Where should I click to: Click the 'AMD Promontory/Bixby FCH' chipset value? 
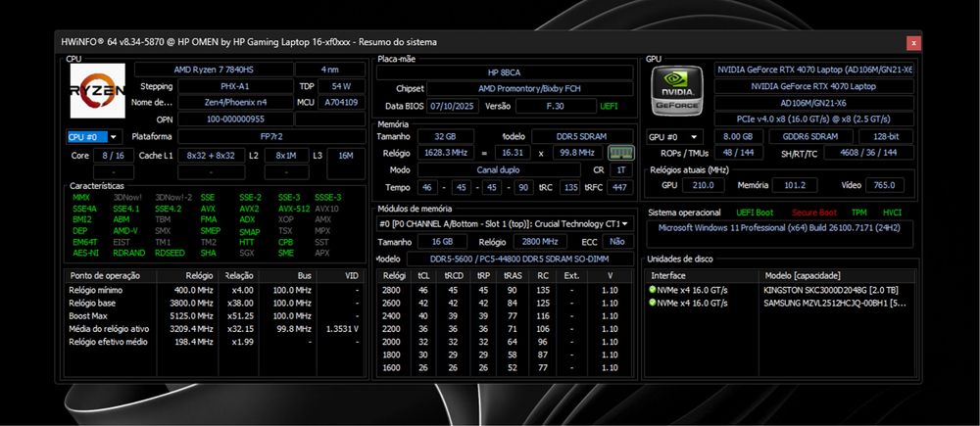(x=529, y=89)
